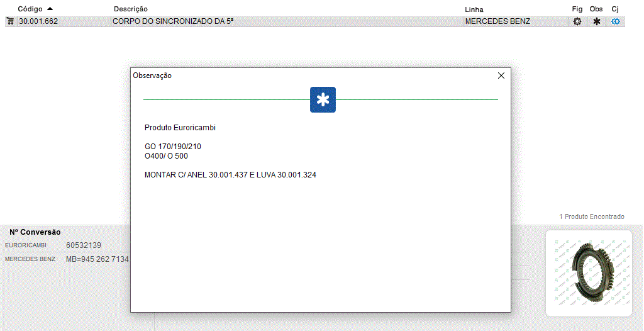Click the Fig column header
The width and height of the screenshot is (644, 331).
click(577, 9)
